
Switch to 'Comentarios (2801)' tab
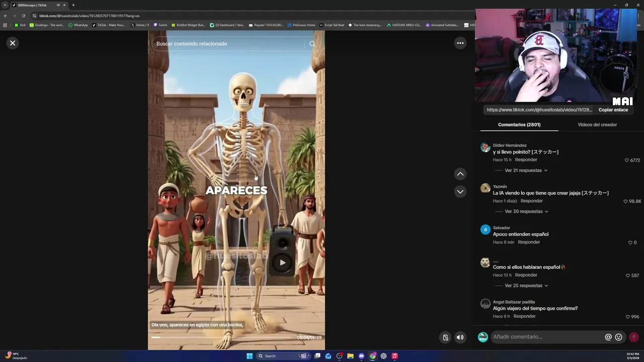519,125
